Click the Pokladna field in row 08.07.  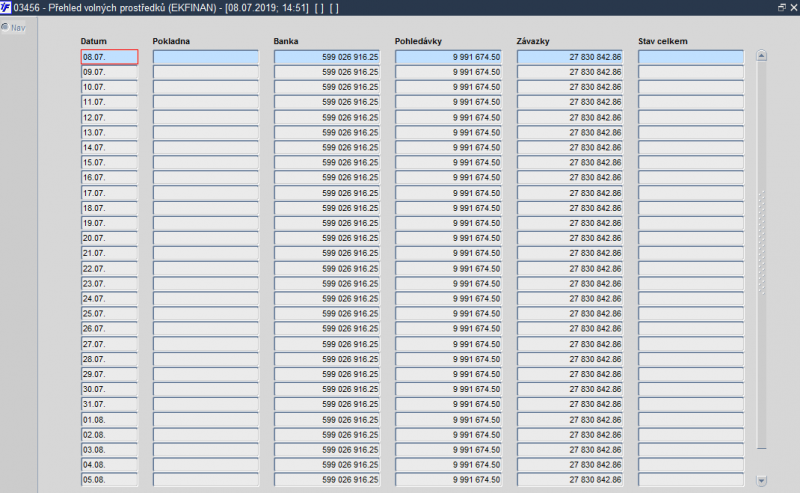206,57
